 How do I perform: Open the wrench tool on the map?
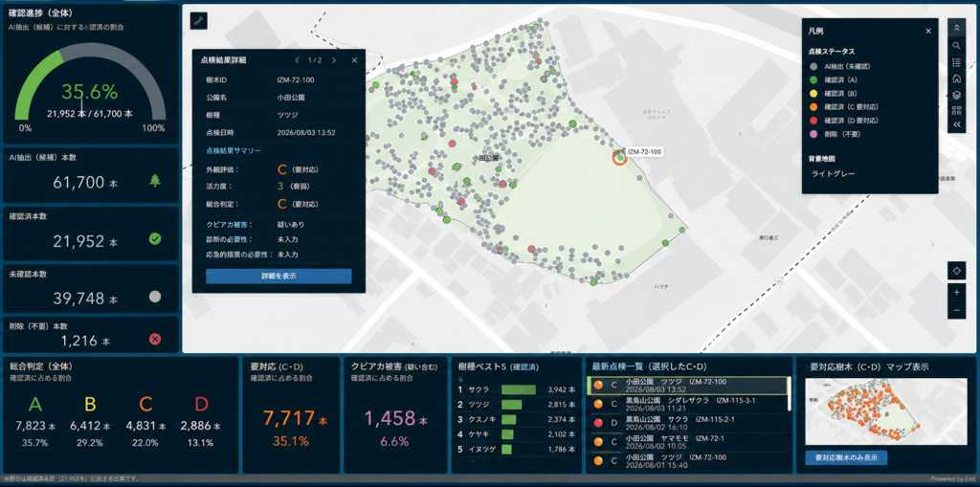[199, 21]
